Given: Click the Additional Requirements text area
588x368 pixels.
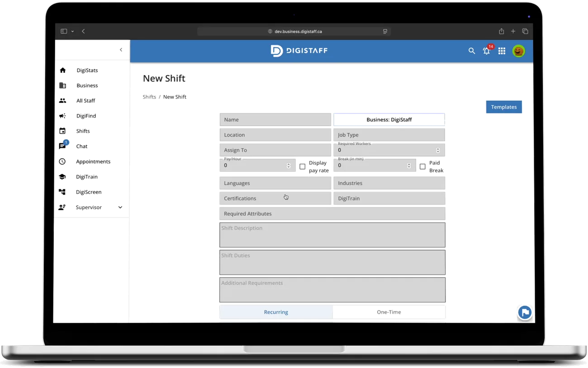Looking at the screenshot, I should pos(332,290).
